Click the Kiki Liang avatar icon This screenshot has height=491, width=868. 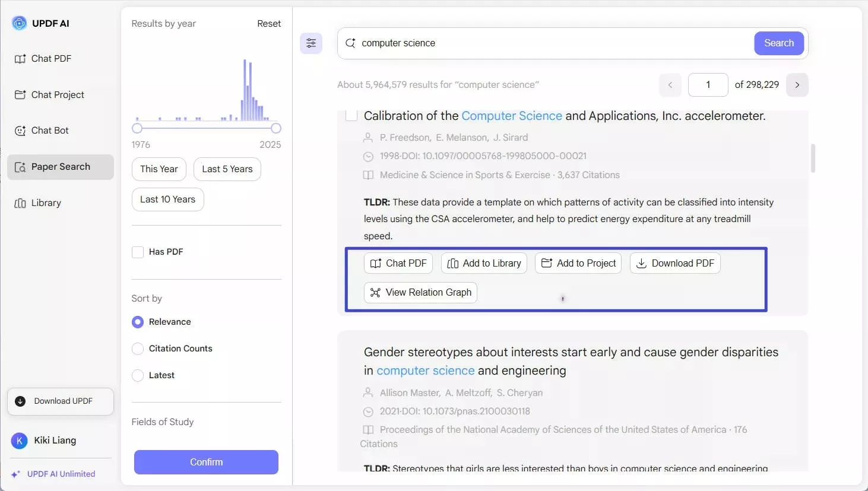(20, 441)
